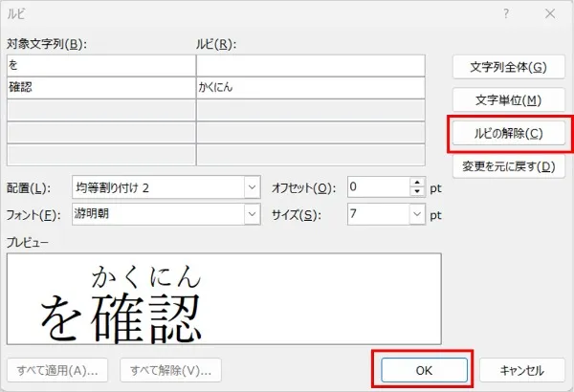This screenshot has width=574, height=392.
Task: Decrease the オフセット value with down arrow
Action: [415, 192]
